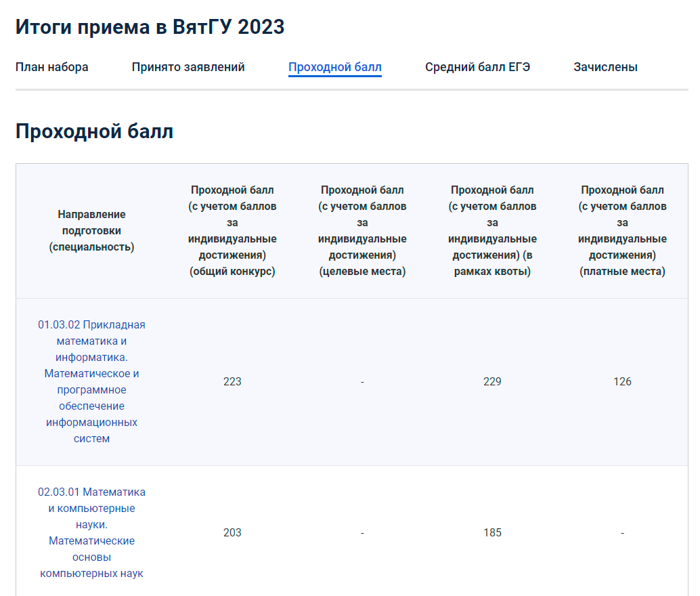Open the План набора tab

51,67
